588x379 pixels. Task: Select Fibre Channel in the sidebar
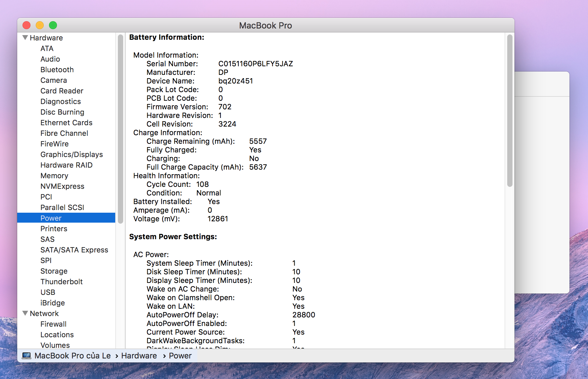[64, 133]
